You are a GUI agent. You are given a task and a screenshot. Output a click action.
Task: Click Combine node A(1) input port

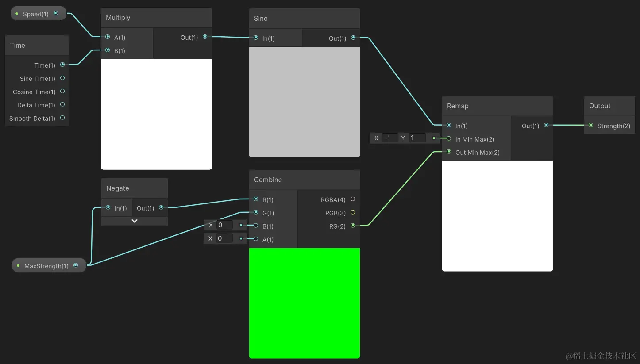coord(256,239)
